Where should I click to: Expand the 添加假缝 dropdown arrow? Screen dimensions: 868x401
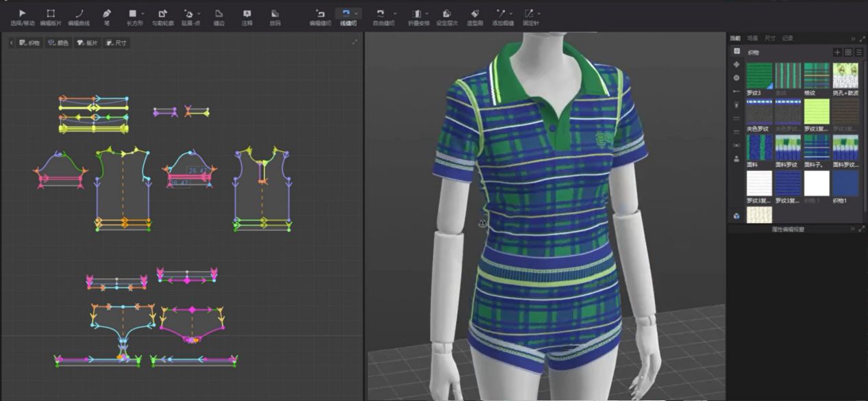tap(511, 14)
